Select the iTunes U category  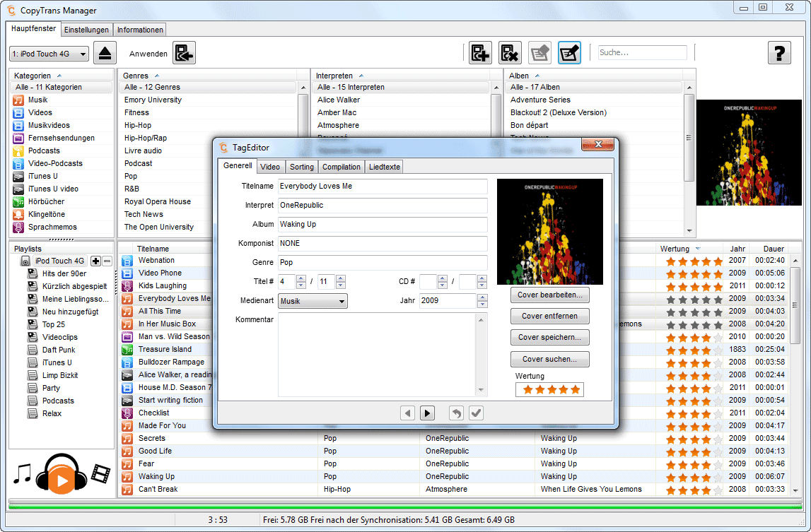coord(62,176)
